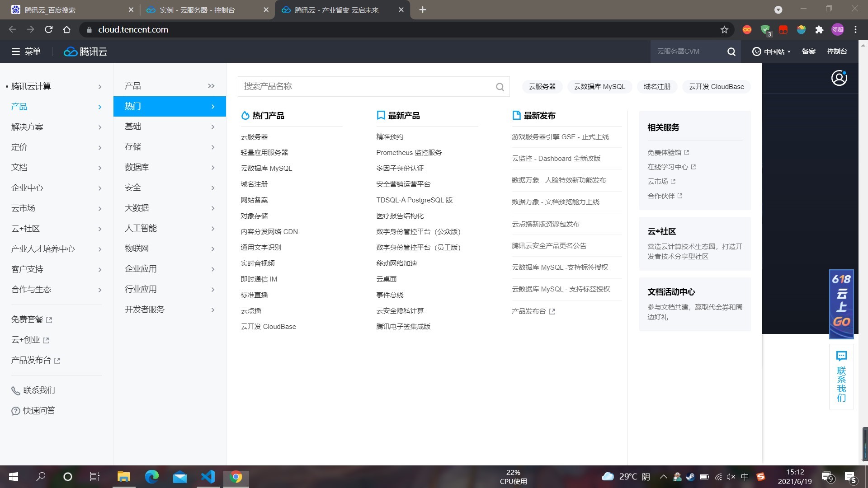
Task: Click the back navigation arrow
Action: tap(13, 30)
